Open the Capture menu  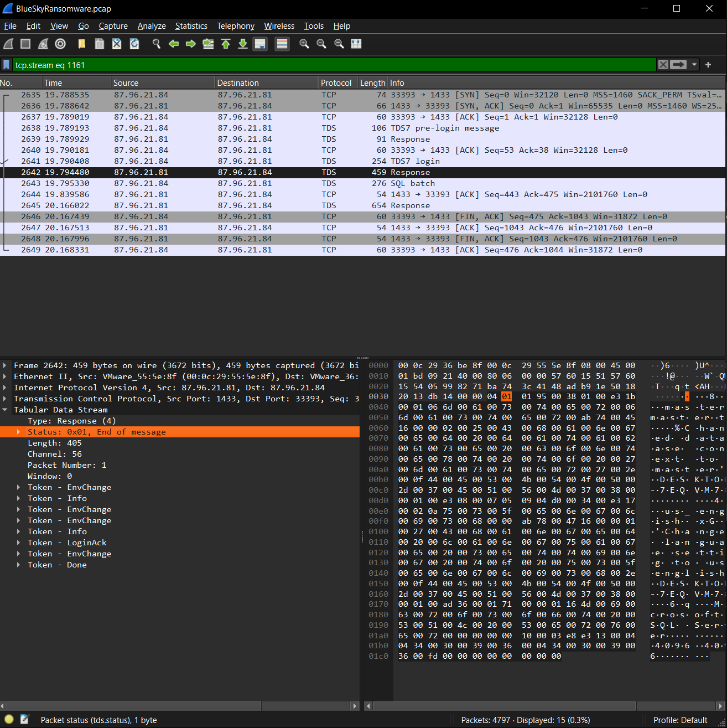pos(113,26)
